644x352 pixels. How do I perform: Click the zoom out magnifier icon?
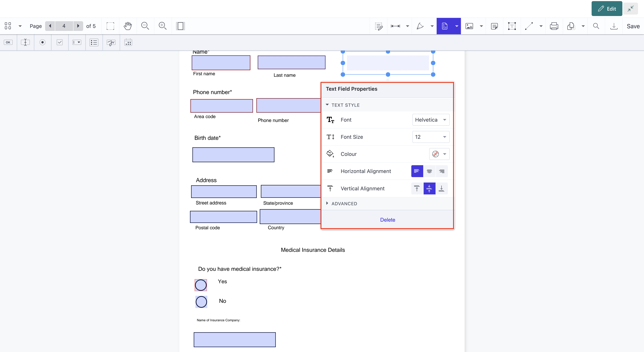tap(145, 26)
